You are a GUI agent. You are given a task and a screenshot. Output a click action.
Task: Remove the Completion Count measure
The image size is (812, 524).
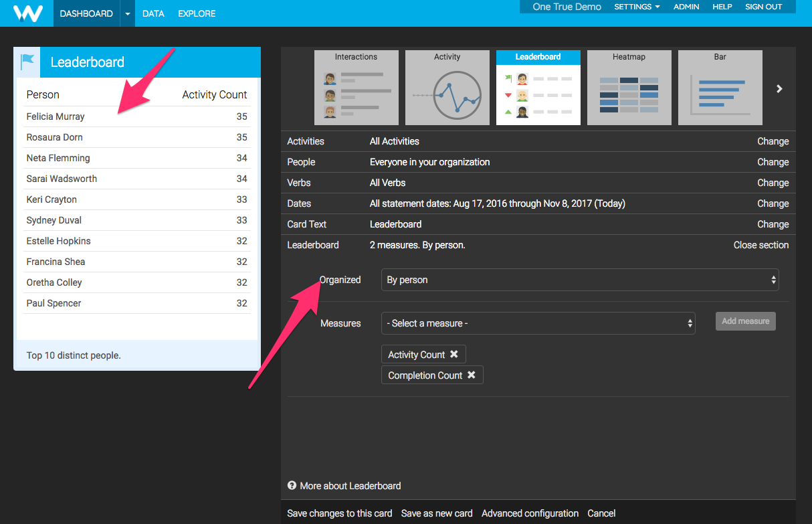coord(472,375)
